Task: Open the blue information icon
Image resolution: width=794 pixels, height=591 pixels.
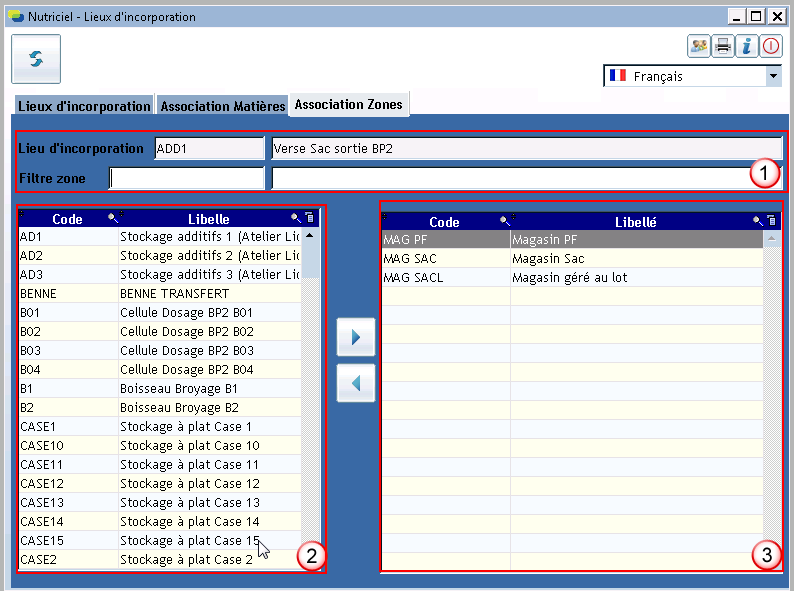Action: click(747, 46)
